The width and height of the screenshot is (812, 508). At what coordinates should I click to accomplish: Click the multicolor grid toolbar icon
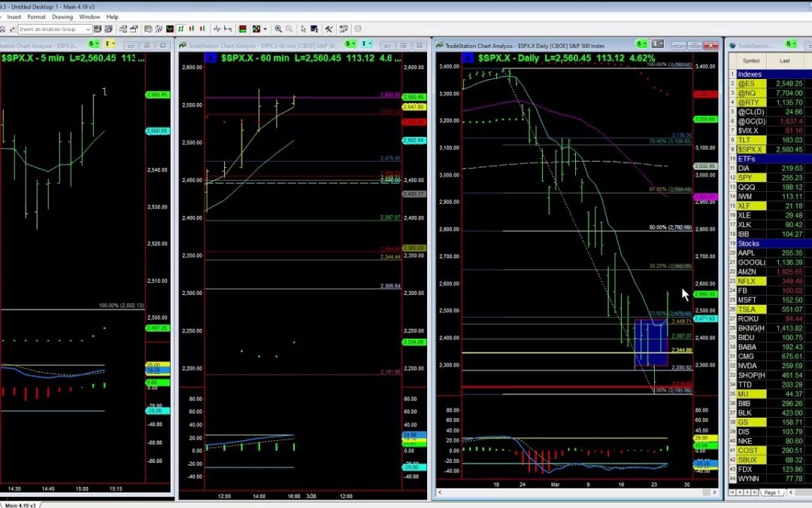pos(256,29)
